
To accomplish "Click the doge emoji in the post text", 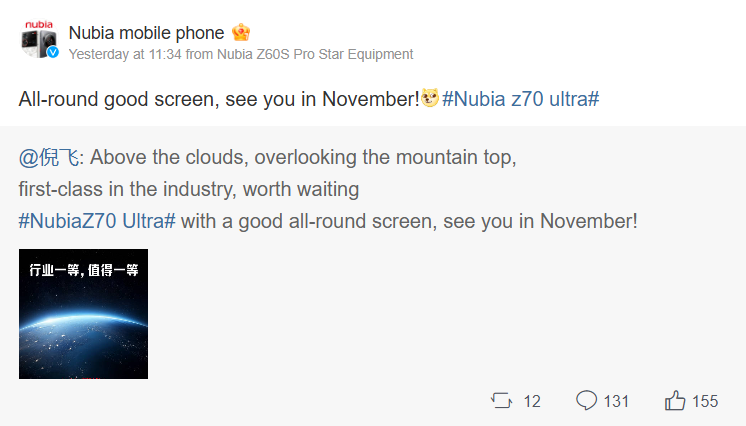I will coord(430,99).
